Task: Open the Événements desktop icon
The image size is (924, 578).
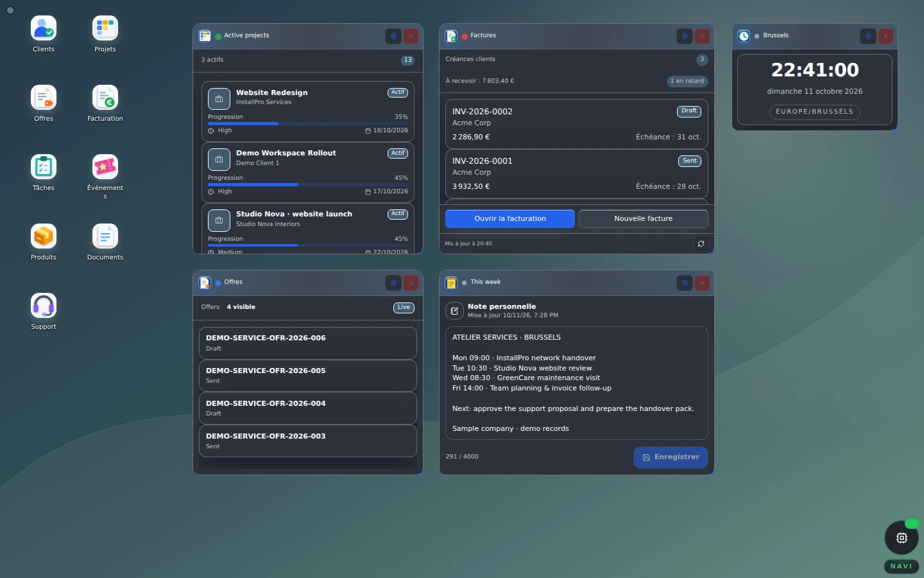Action: pyautogui.click(x=105, y=177)
